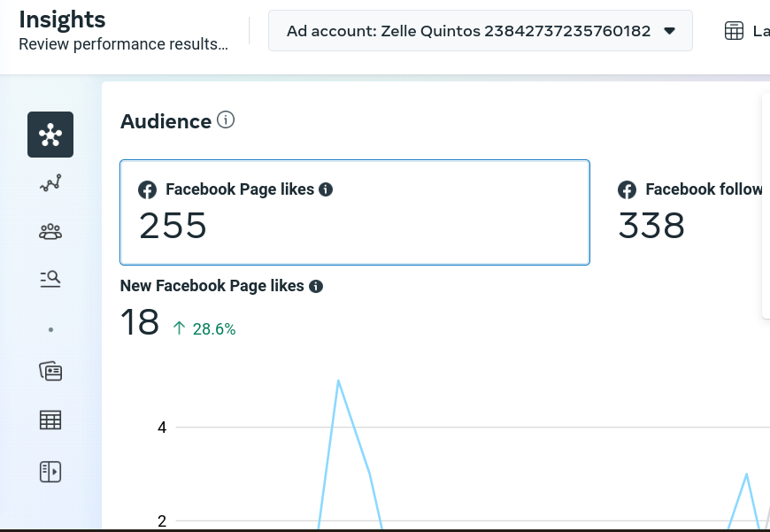Click the small dot separator in sidebar

point(50,329)
